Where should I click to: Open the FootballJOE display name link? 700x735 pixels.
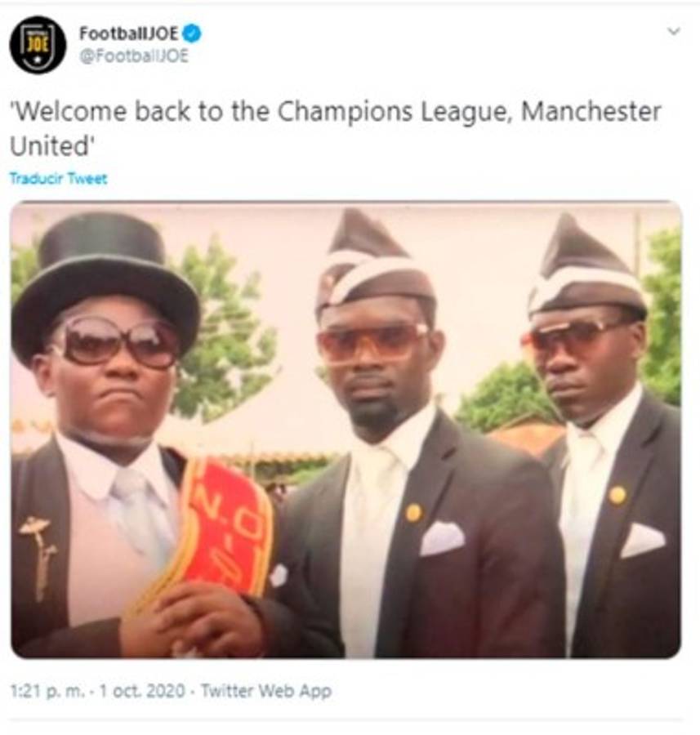click(128, 33)
